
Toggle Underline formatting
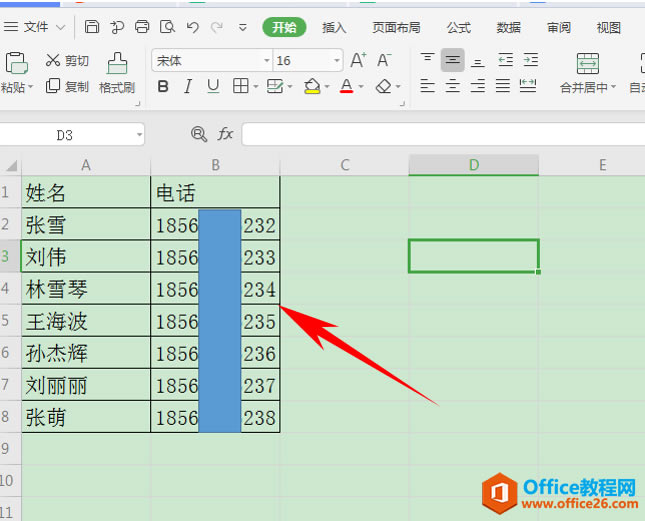[213, 86]
